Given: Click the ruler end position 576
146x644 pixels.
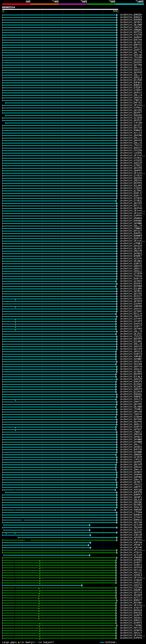Looking at the screenshot, I should [x=115, y=11].
